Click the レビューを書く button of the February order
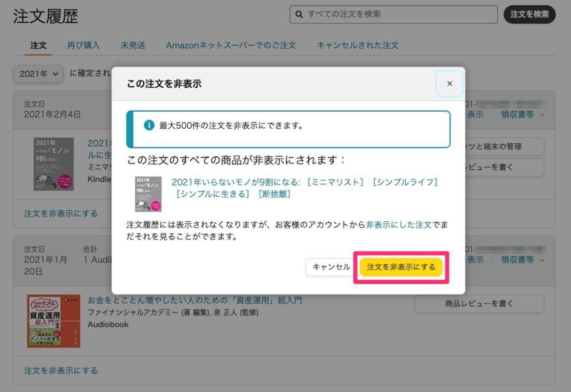The image size is (571, 392). point(505,167)
